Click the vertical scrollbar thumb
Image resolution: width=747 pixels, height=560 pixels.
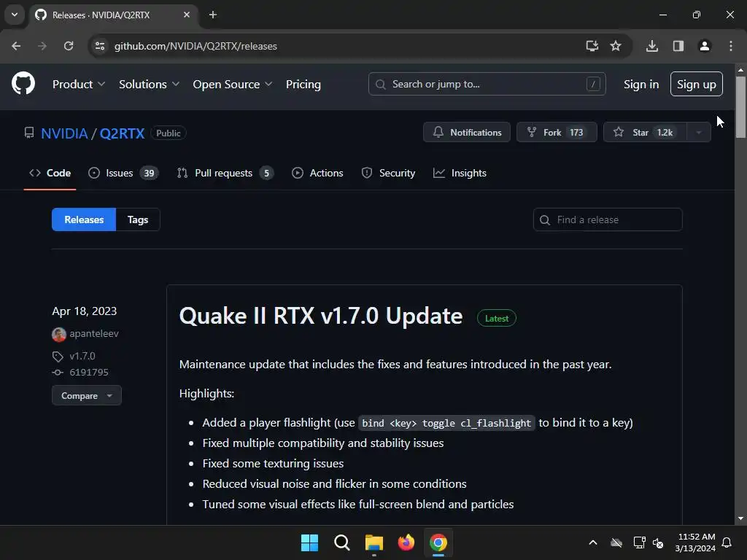[x=740, y=107]
